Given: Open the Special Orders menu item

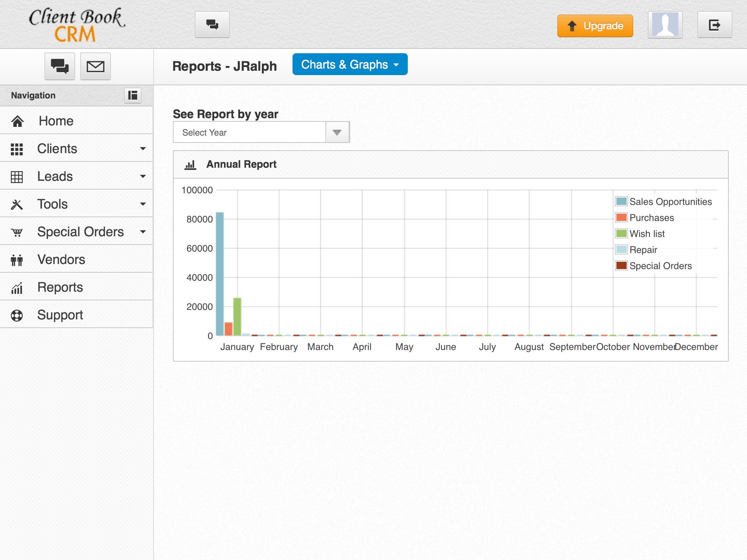Looking at the screenshot, I should pyautogui.click(x=76, y=232).
